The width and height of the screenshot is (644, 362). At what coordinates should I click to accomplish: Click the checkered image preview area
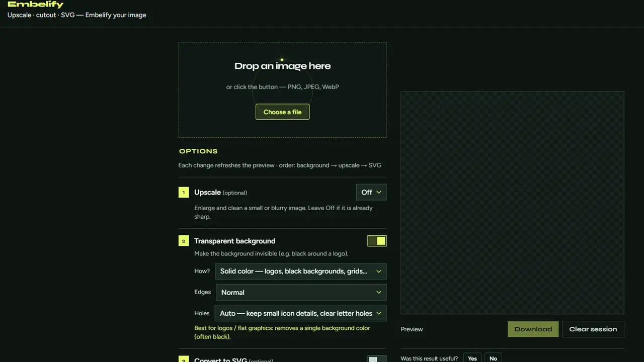click(x=512, y=203)
